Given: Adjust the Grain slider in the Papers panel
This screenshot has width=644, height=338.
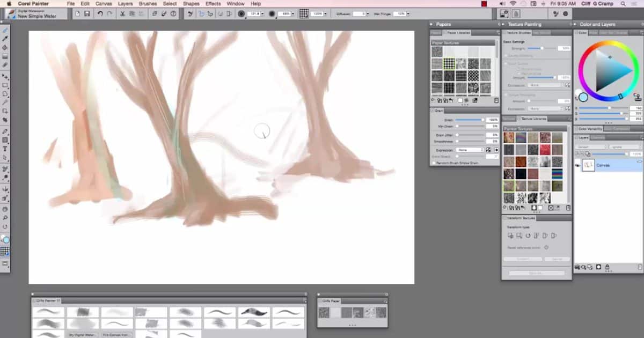Looking at the screenshot, I should 482,120.
